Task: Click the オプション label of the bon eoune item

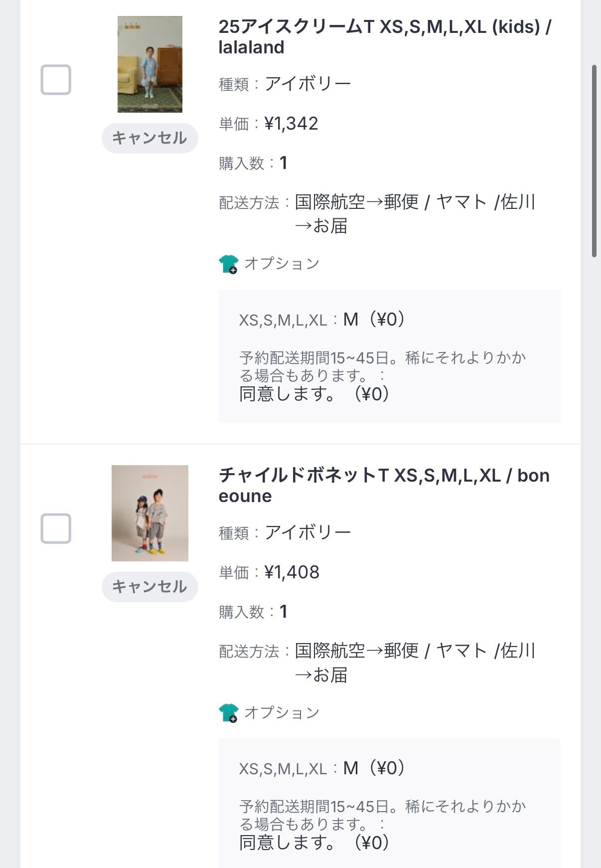Action: coord(282,712)
